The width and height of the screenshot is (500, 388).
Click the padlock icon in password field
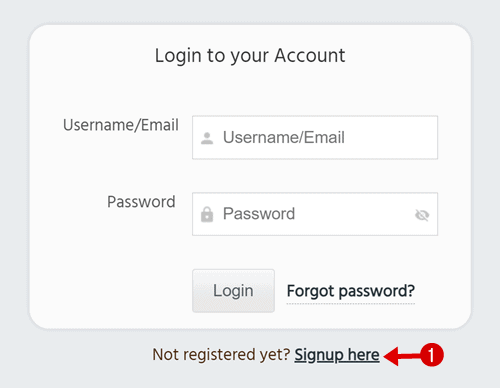pyautogui.click(x=207, y=214)
